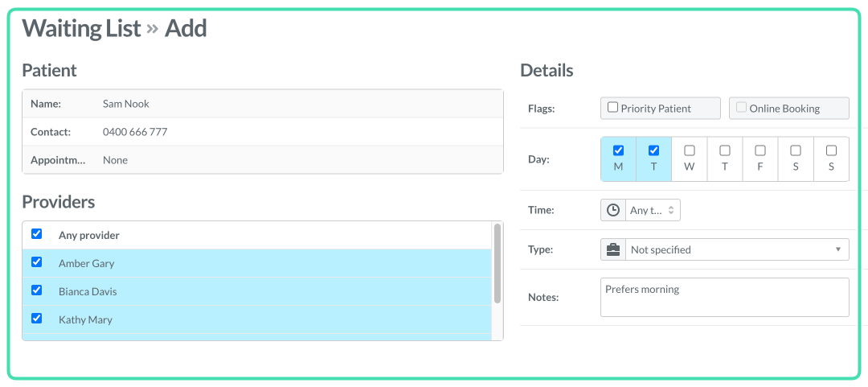
Task: Uncheck provider Bianca Davis
Action: coord(36,290)
